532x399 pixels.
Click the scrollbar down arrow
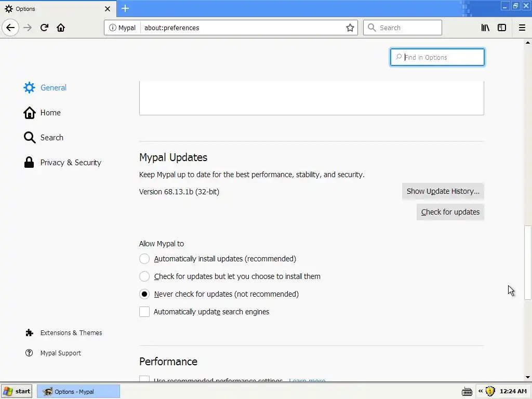pos(528,377)
